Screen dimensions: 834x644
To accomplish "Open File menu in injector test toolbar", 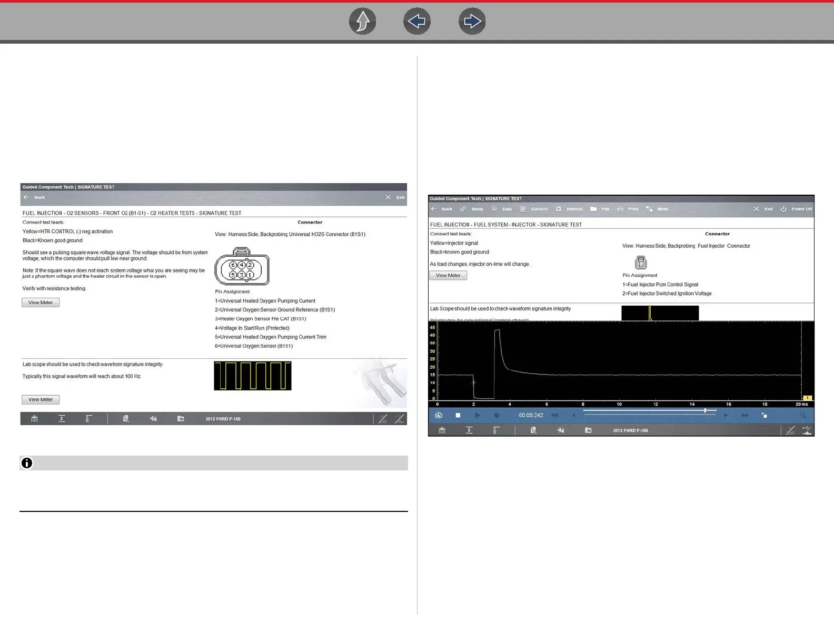I will (x=600, y=209).
